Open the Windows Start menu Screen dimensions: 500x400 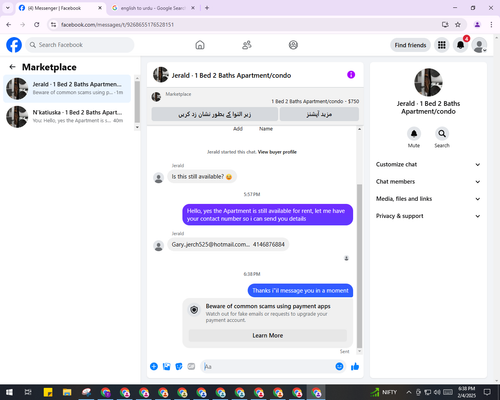click(9, 392)
